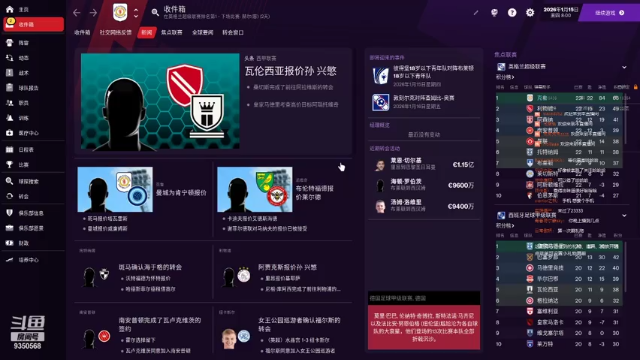Open headline 瓦伦西亚报价孙兴慜
640x360 pixels.
click(x=291, y=71)
